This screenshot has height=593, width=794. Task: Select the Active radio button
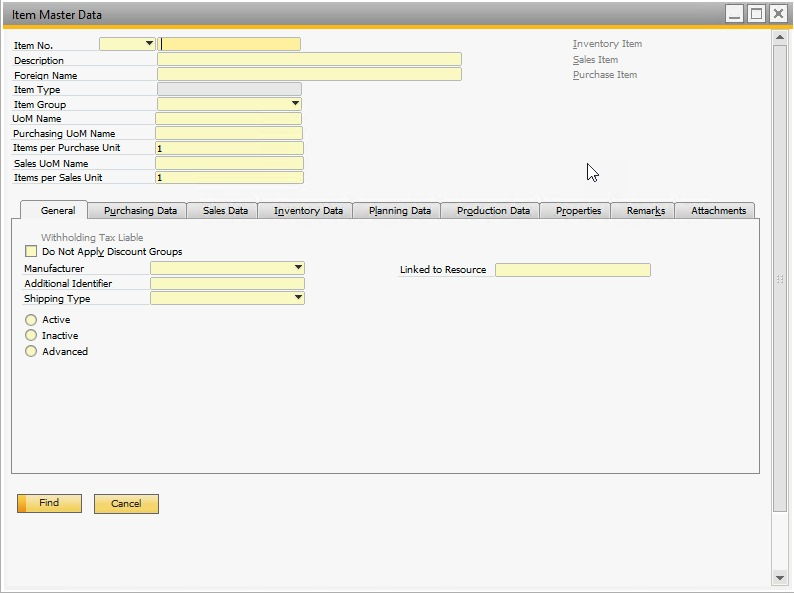click(x=31, y=320)
